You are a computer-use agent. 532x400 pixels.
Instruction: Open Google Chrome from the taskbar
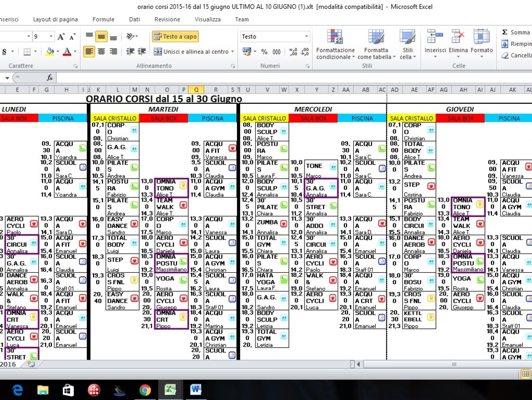[x=145, y=389]
